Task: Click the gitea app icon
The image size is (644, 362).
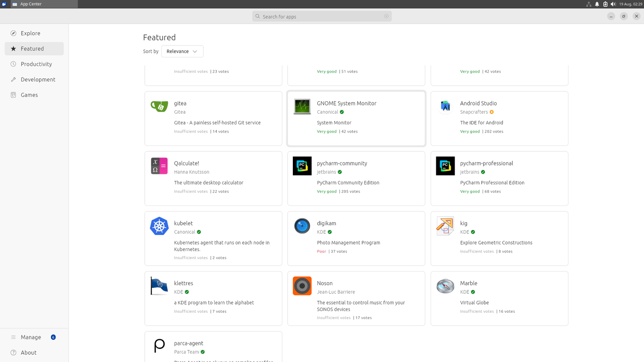Action: [159, 106]
